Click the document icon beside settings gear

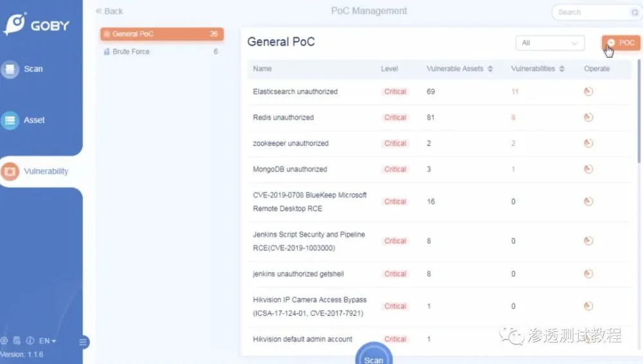tap(17, 341)
